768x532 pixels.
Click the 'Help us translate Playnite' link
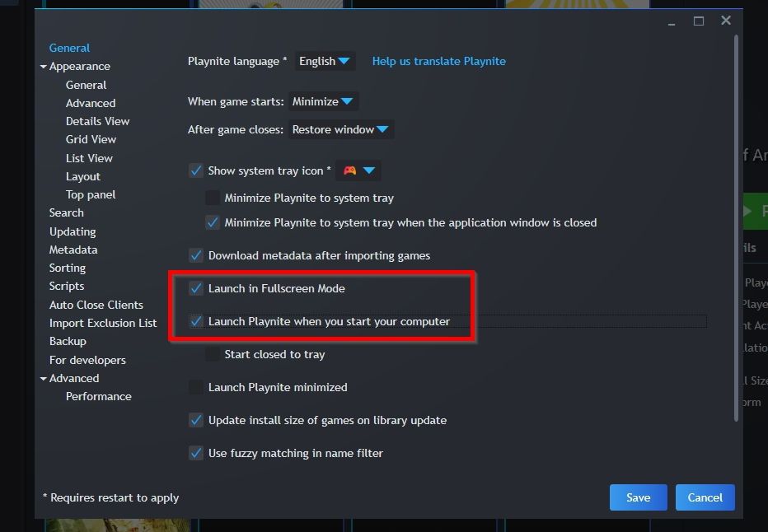click(x=439, y=60)
